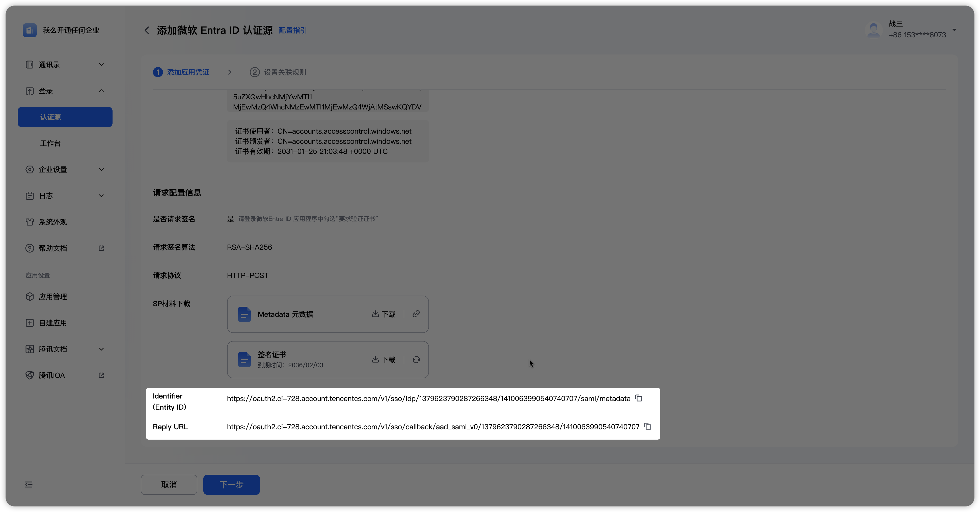Viewport: 980px width, 512px height.
Task: Open 应用管理 in the sidebar
Action: tap(53, 297)
